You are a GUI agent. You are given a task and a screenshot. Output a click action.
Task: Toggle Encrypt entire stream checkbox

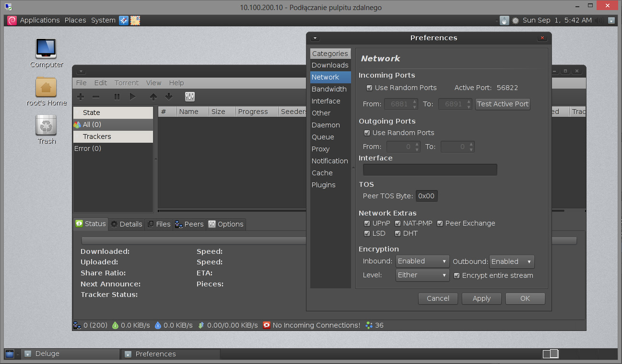pos(457,275)
